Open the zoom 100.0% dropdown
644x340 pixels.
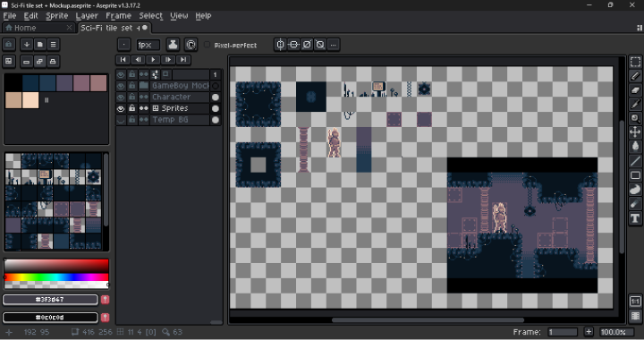click(615, 332)
